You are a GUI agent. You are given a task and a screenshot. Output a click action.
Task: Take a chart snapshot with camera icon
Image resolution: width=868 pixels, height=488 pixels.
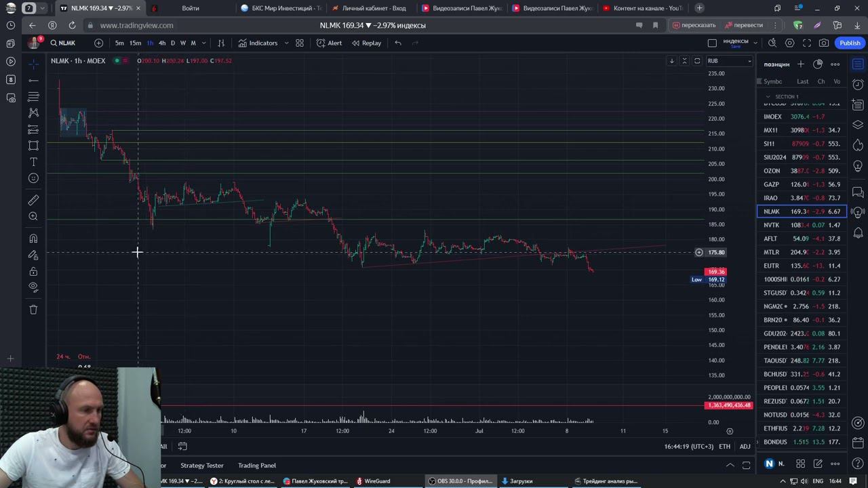coord(824,43)
